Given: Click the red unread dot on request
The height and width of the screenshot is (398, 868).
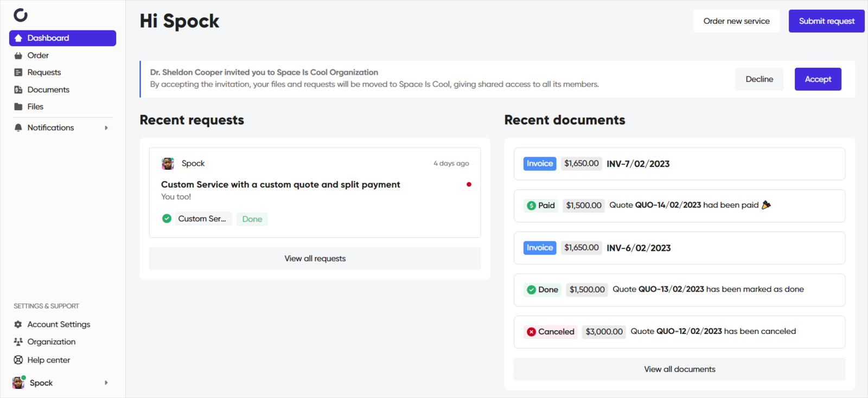Looking at the screenshot, I should click(469, 184).
